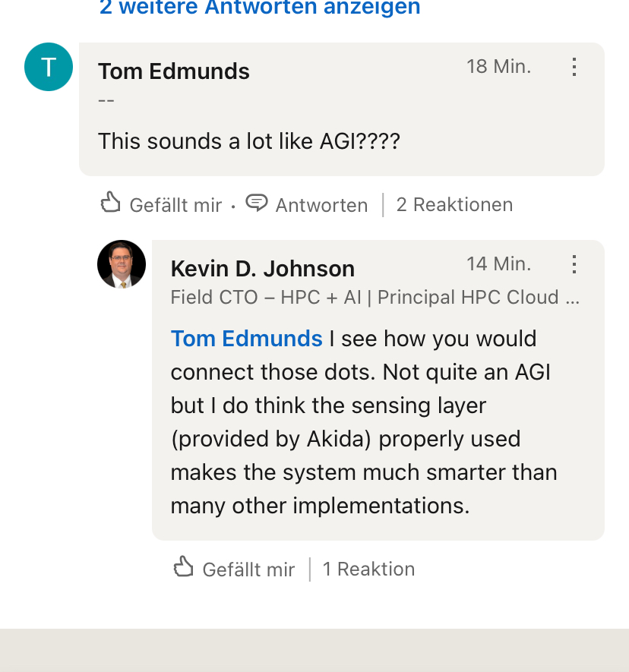Like Tom Edmunds' comment via "Gefällt mir"
The height and width of the screenshot is (672, 629).
[175, 205]
